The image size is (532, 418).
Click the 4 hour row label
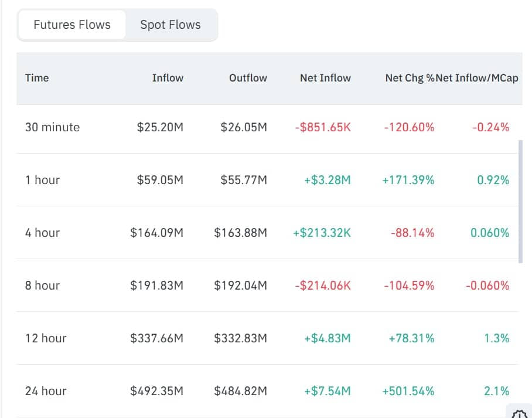click(x=42, y=233)
